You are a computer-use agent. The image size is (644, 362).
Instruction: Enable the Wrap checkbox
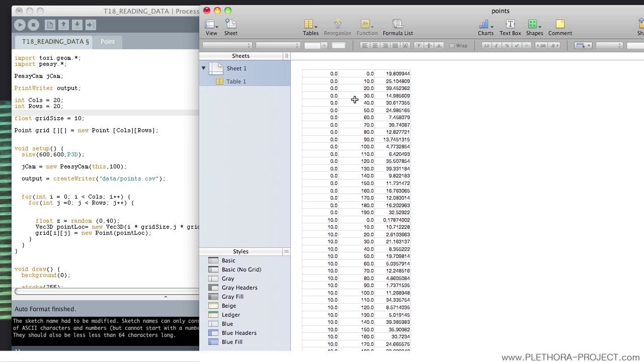click(x=452, y=46)
